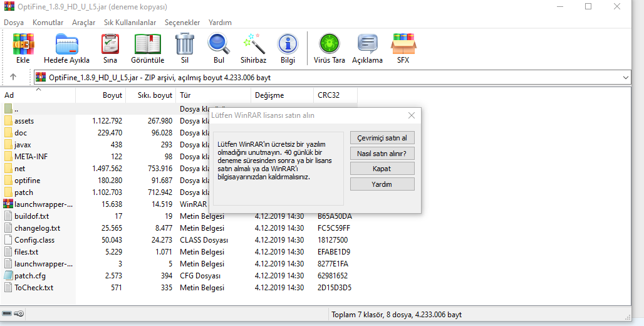Expand the archive path dropdown arrow
Image resolution: width=644 pixels, height=326 pixels.
[625, 77]
